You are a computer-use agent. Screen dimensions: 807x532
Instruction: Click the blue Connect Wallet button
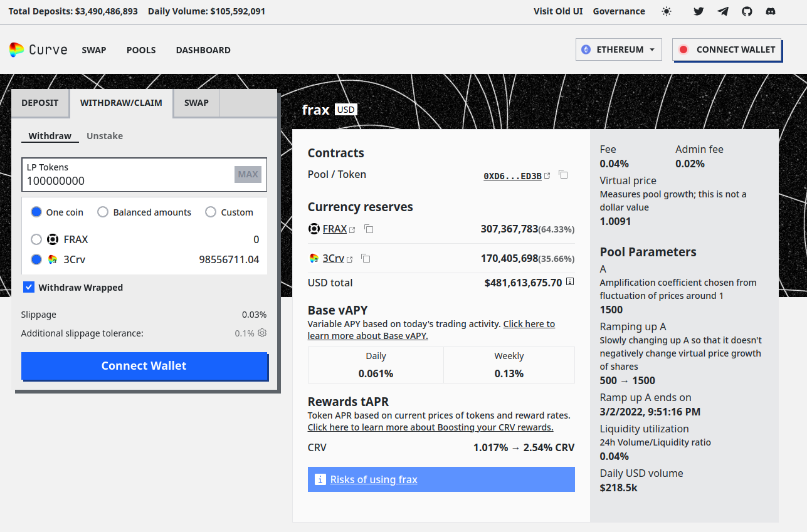tap(144, 366)
